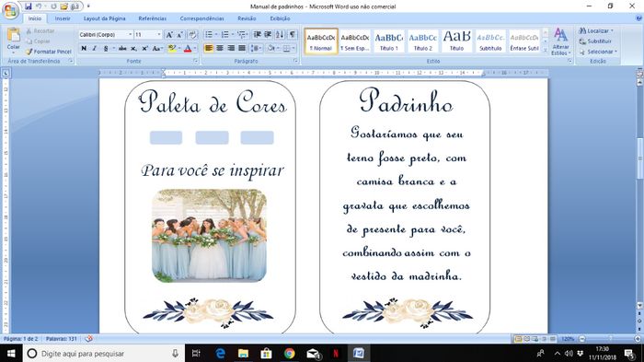This screenshot has height=362, width=644.
Task: Open the font size 11 dropdown
Action: tap(159, 35)
